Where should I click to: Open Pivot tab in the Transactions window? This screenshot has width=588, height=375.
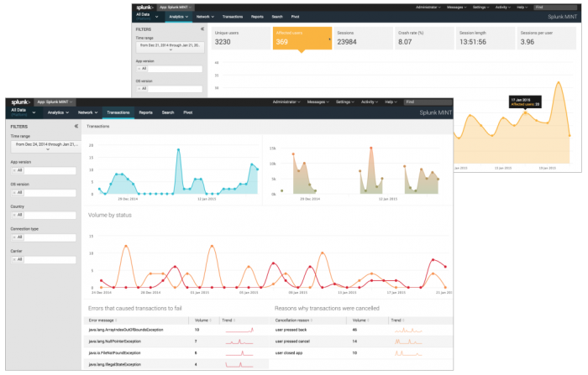tap(188, 112)
